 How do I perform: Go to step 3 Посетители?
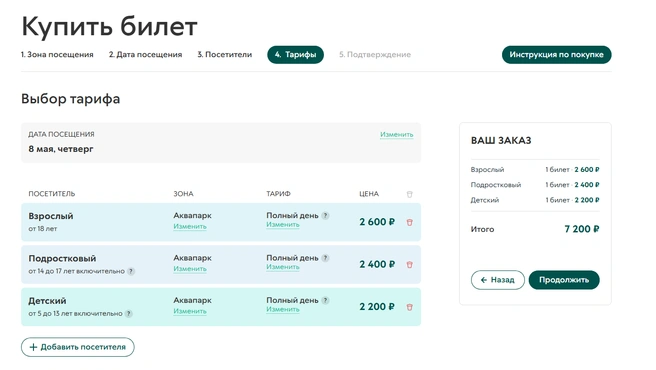point(225,54)
